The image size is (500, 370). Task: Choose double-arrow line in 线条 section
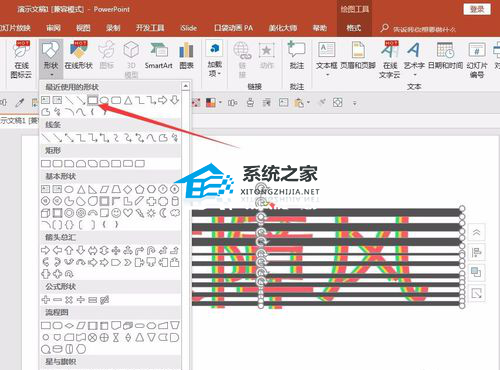click(x=69, y=137)
